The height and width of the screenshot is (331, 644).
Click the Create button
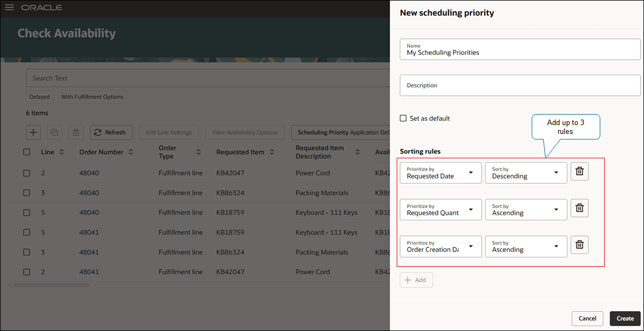[625, 319]
